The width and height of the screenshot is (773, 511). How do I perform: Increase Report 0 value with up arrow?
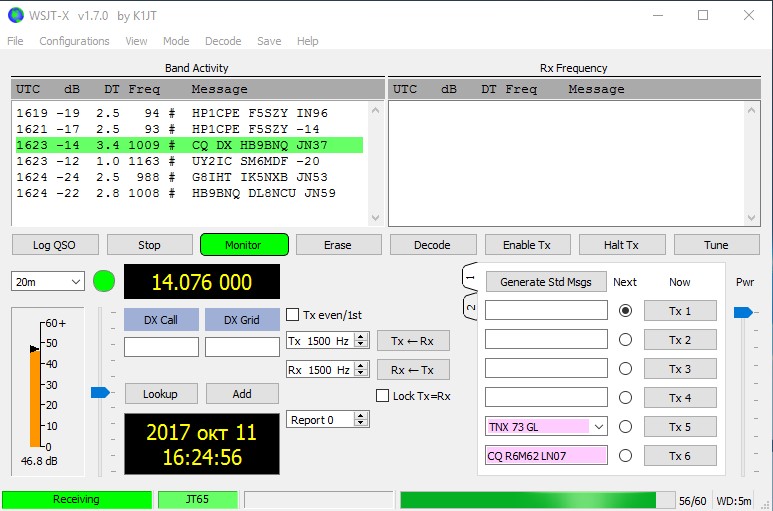coord(361,416)
